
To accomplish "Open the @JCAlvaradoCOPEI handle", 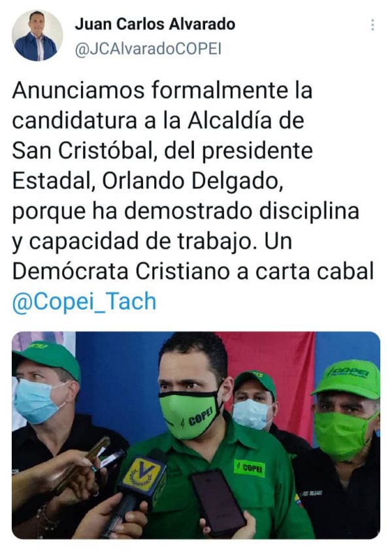I will click(x=148, y=49).
